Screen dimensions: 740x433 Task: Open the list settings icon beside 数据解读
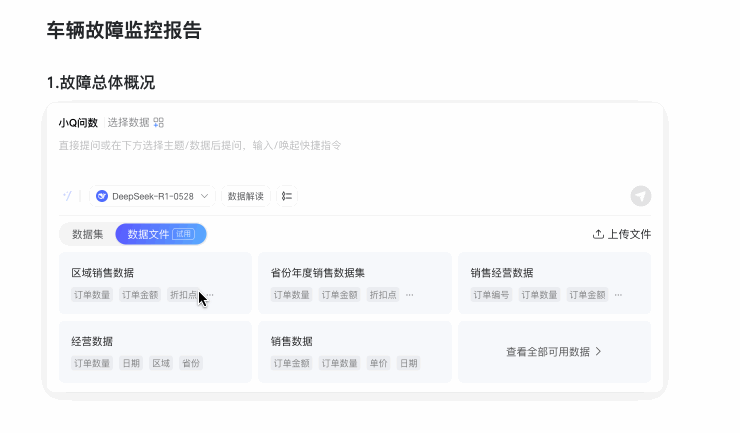(x=286, y=196)
